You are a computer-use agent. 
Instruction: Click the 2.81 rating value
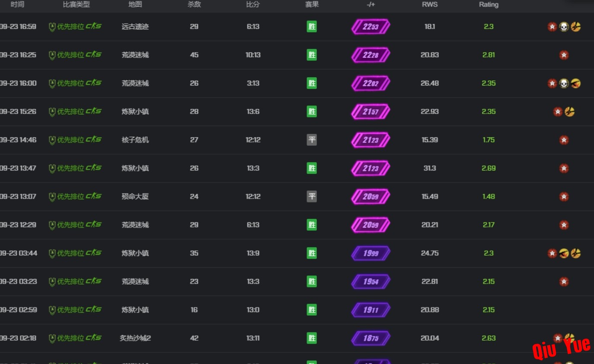coord(489,55)
